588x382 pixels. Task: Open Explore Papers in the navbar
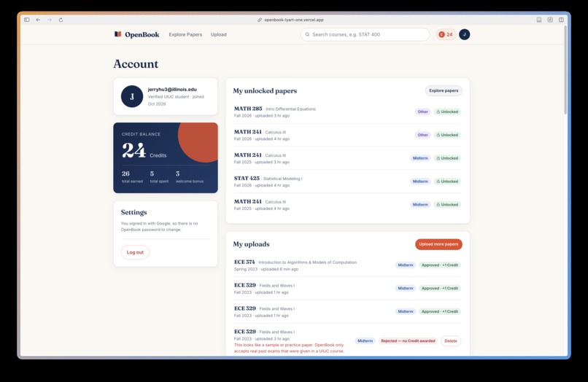[185, 34]
